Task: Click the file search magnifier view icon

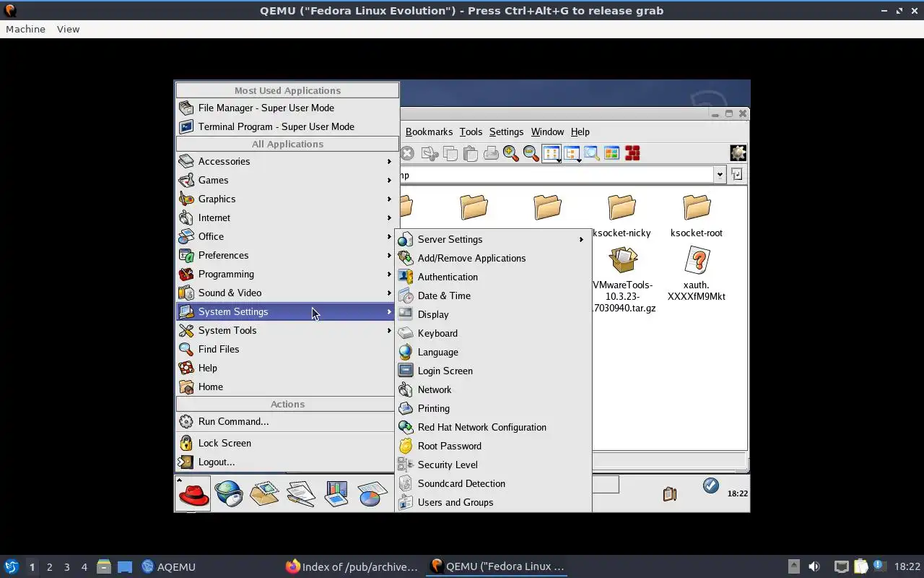Action: click(x=592, y=153)
